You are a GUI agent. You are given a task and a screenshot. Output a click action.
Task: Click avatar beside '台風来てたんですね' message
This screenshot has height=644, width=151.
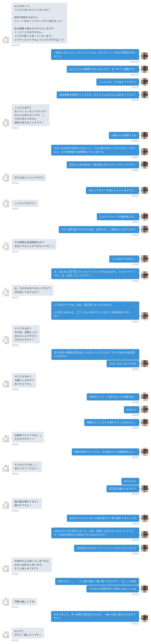(x=6, y=439)
